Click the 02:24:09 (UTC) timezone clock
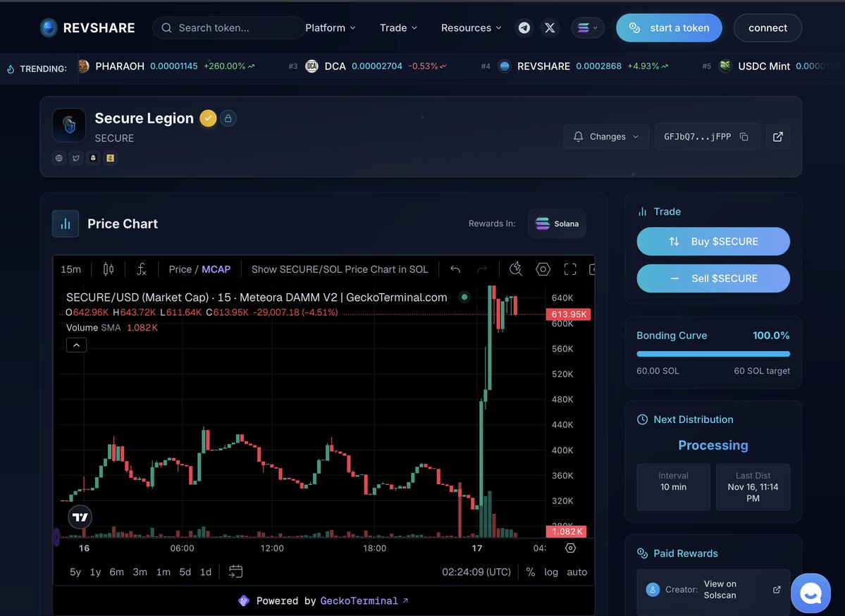Screen dimensions: 845x616 476,572
